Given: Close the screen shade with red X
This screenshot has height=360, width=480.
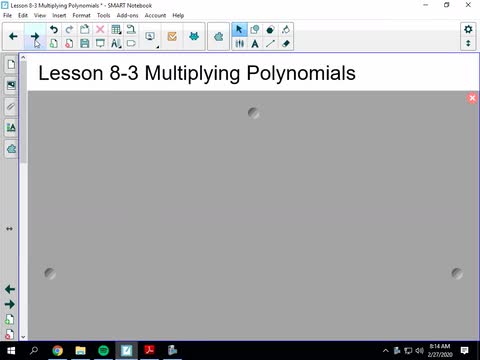Looking at the screenshot, I should tap(472, 98).
